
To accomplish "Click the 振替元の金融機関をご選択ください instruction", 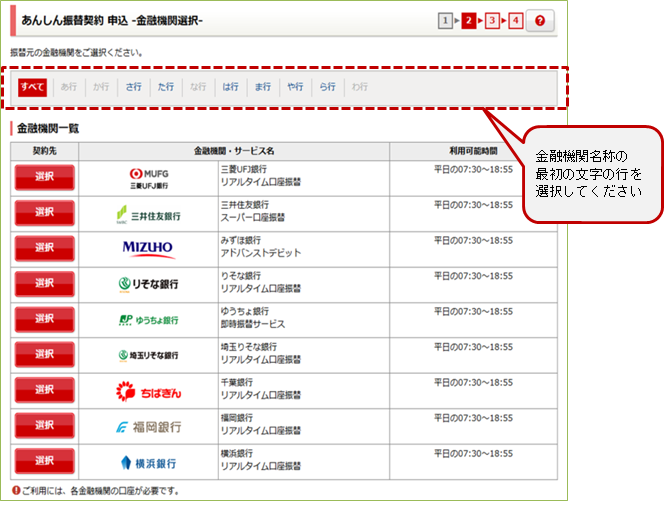I will 77,53.
